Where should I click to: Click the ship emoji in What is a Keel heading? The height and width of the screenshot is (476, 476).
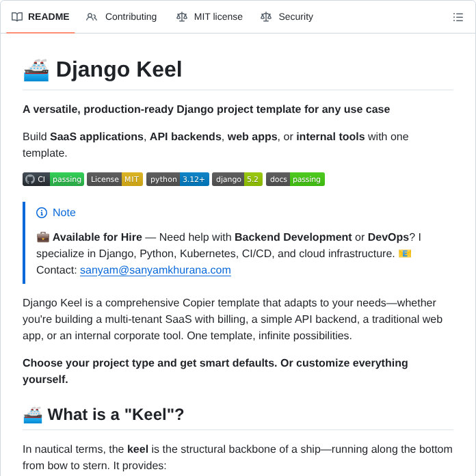tap(33, 415)
